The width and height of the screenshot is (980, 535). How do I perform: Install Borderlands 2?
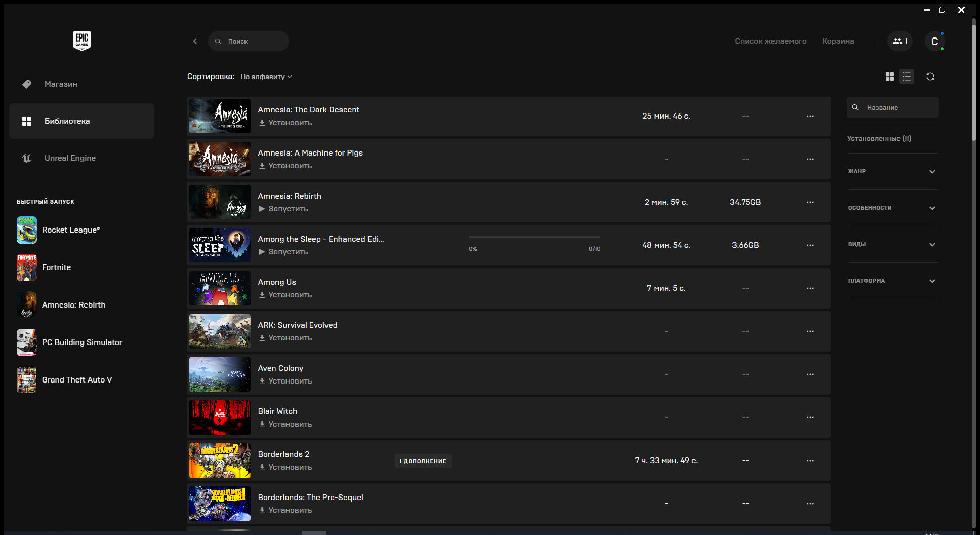coord(285,467)
